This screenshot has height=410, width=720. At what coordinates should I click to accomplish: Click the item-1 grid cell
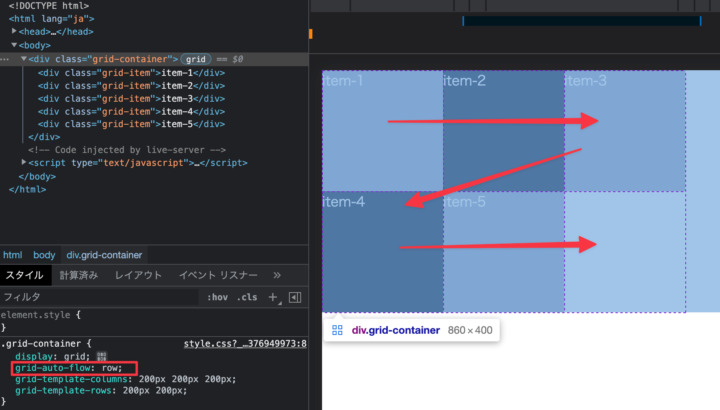pos(382,131)
